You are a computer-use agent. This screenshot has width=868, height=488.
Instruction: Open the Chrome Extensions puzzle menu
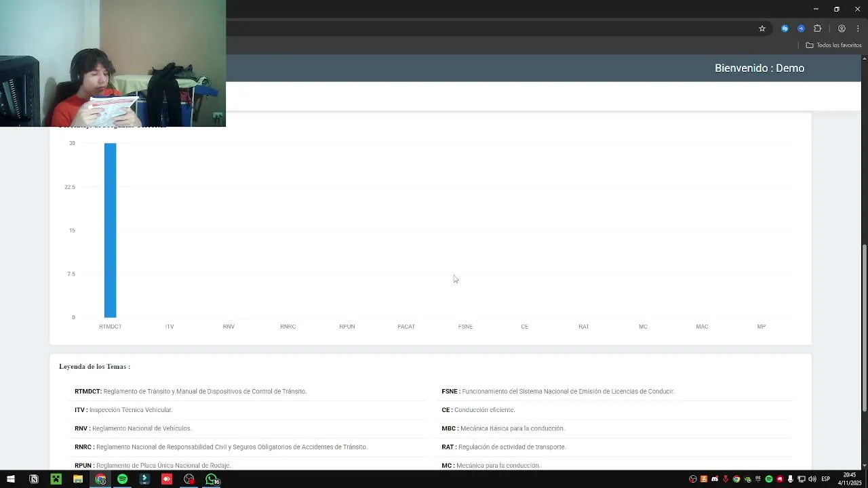pos(817,28)
